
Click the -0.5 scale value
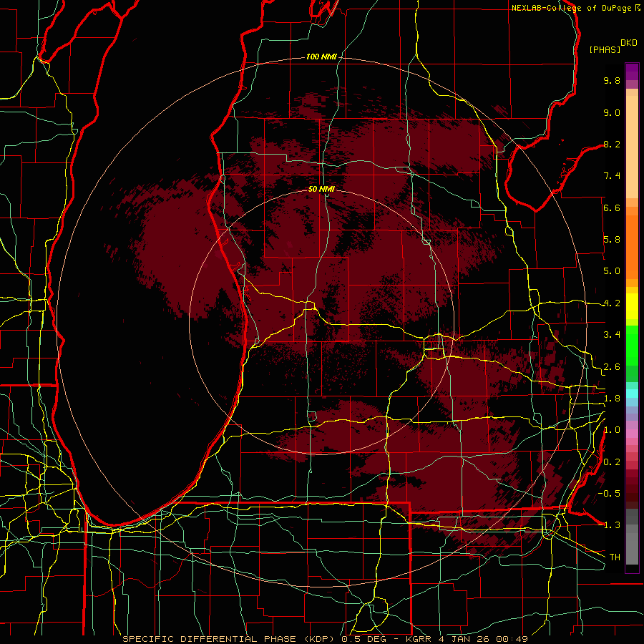tap(609, 493)
